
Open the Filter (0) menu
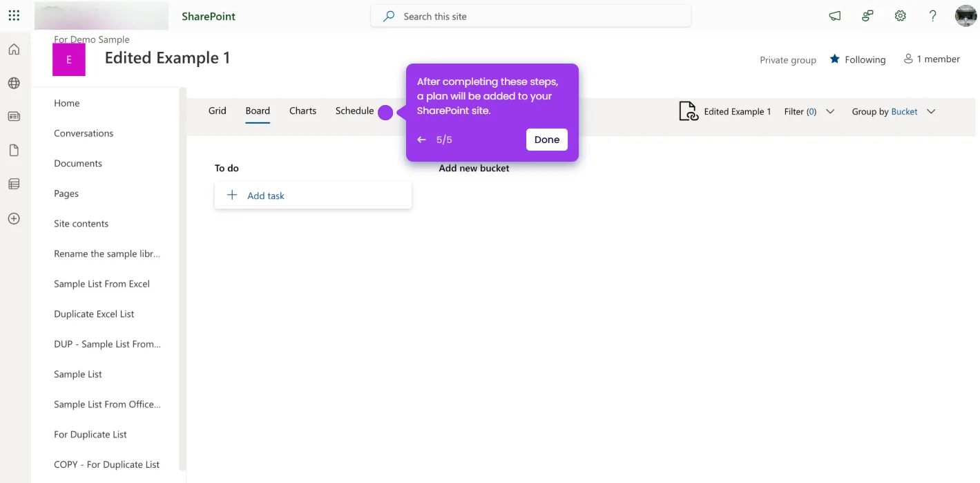pyautogui.click(x=809, y=111)
